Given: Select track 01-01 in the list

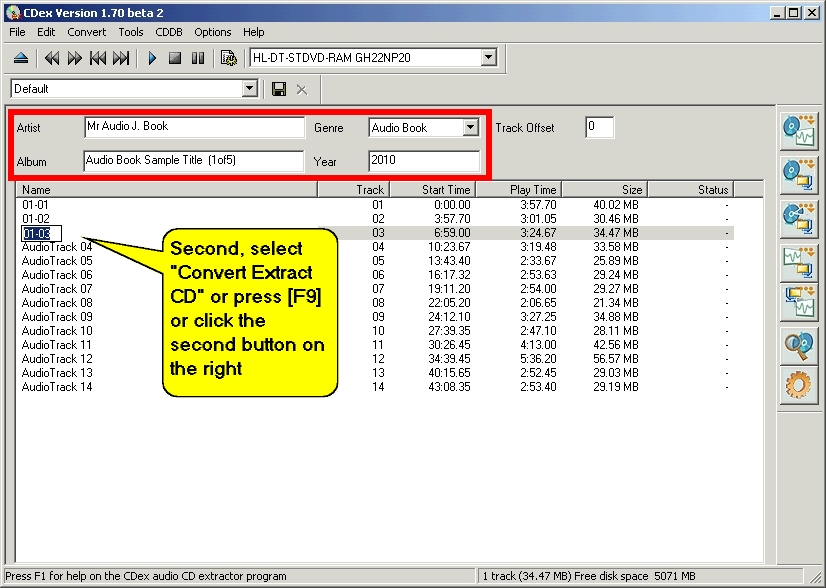Looking at the screenshot, I should click(x=35, y=204).
